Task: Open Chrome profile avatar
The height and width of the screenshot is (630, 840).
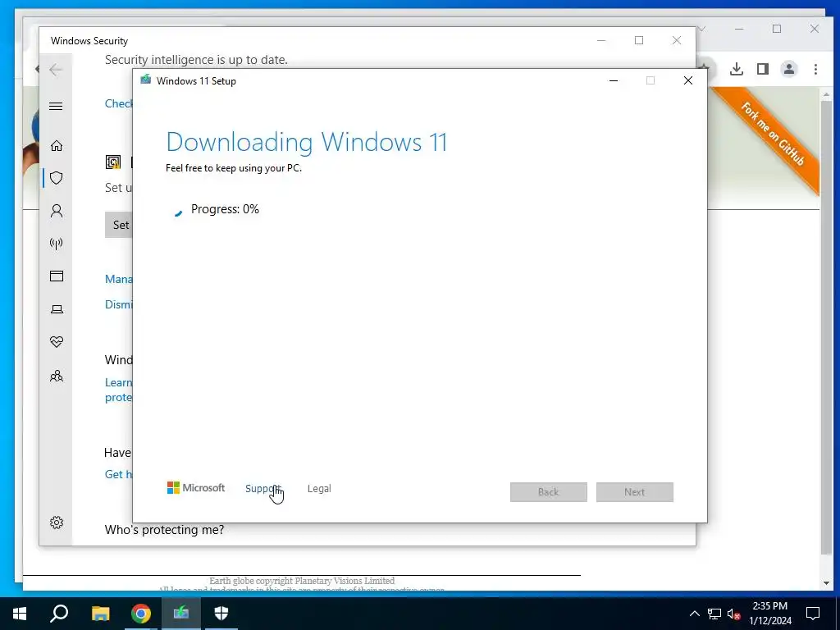Action: (789, 69)
